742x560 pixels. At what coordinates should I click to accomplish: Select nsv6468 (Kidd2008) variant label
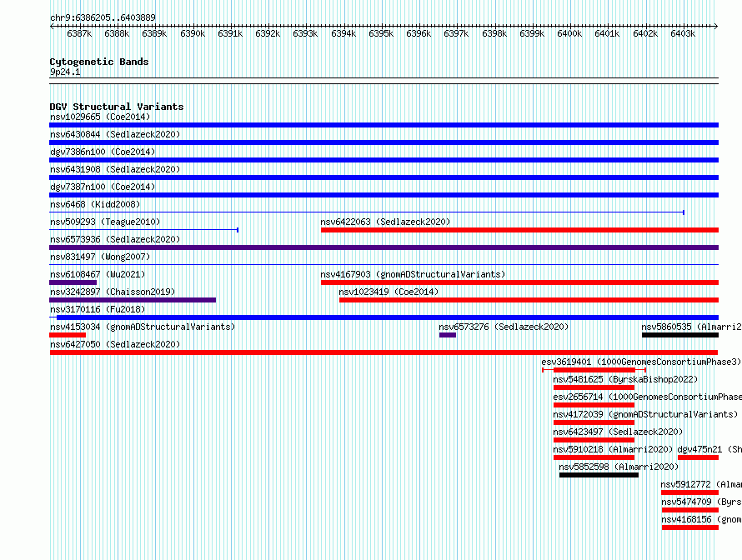[95, 204]
